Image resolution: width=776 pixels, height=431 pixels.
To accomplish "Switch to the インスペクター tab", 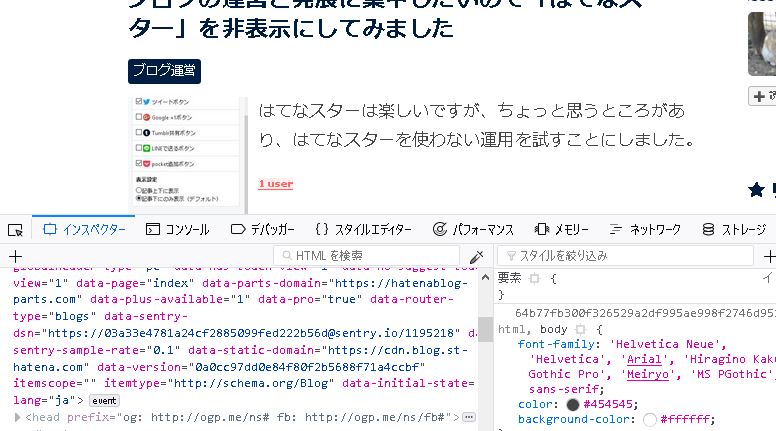I will pyautogui.click(x=84, y=230).
